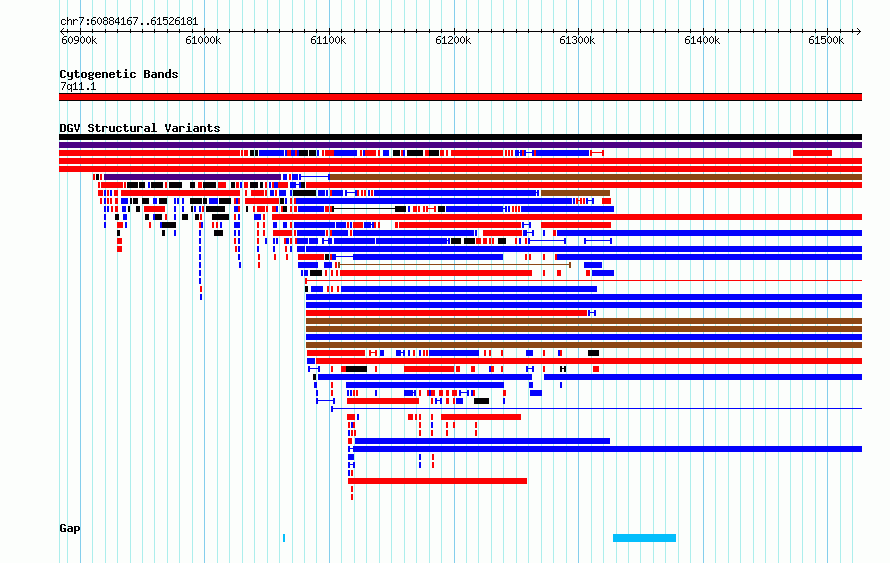Image resolution: width=890 pixels, height=563 pixels.
Task: Click the chr7:60884167..61526181 coordinate label
Action: pyautogui.click(x=129, y=22)
